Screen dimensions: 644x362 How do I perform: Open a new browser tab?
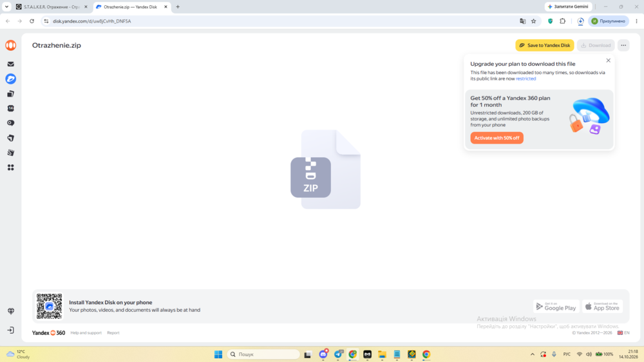178,7
